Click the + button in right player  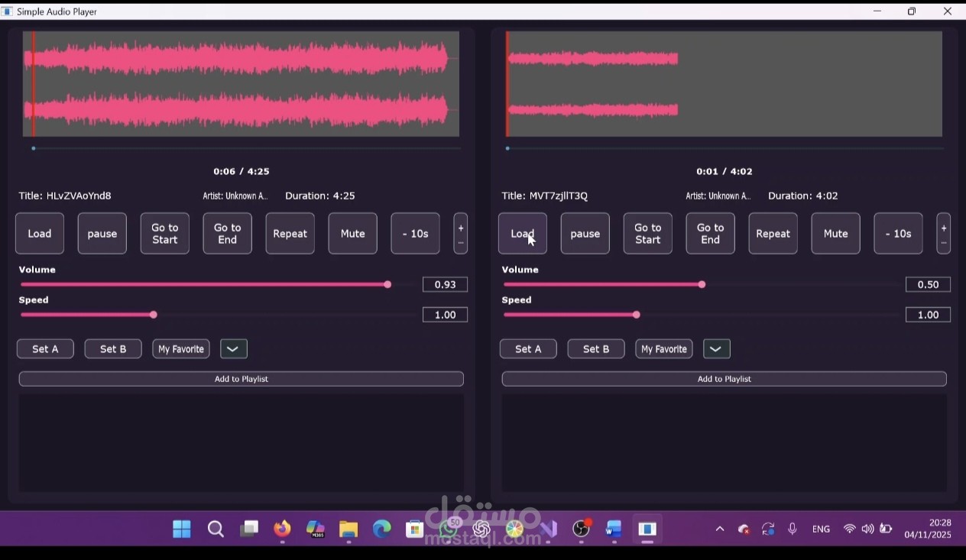click(x=944, y=234)
